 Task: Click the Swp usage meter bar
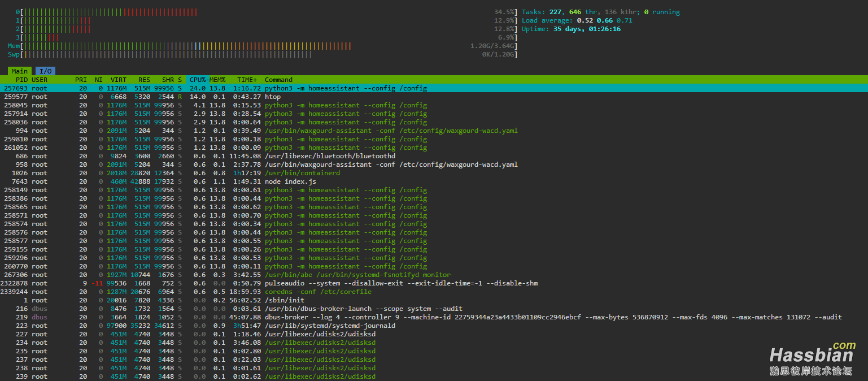tap(262, 54)
